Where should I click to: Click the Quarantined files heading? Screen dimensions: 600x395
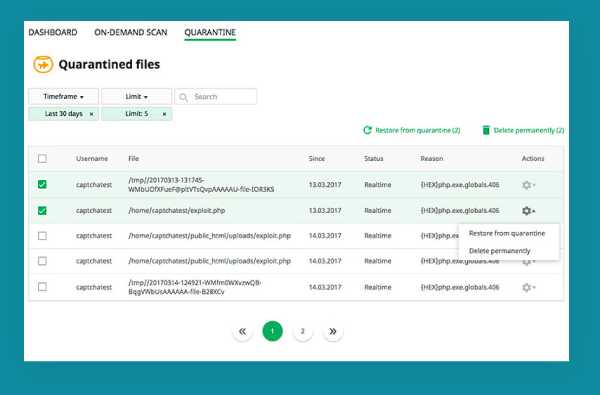click(x=109, y=64)
